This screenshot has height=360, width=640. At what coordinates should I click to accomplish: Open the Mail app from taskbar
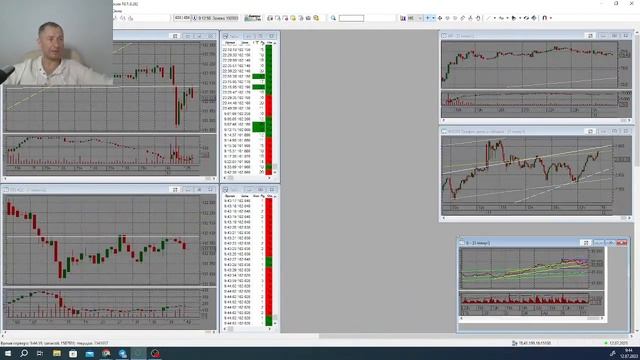click(x=90, y=353)
